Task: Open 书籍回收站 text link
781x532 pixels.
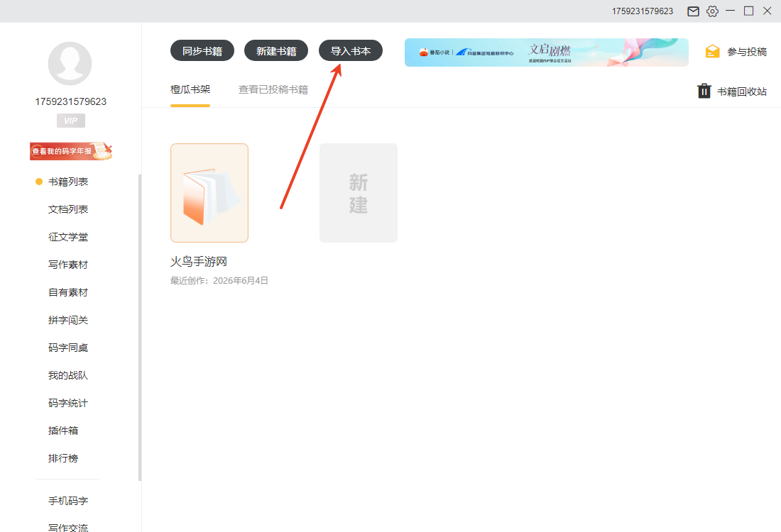Action: (x=742, y=92)
